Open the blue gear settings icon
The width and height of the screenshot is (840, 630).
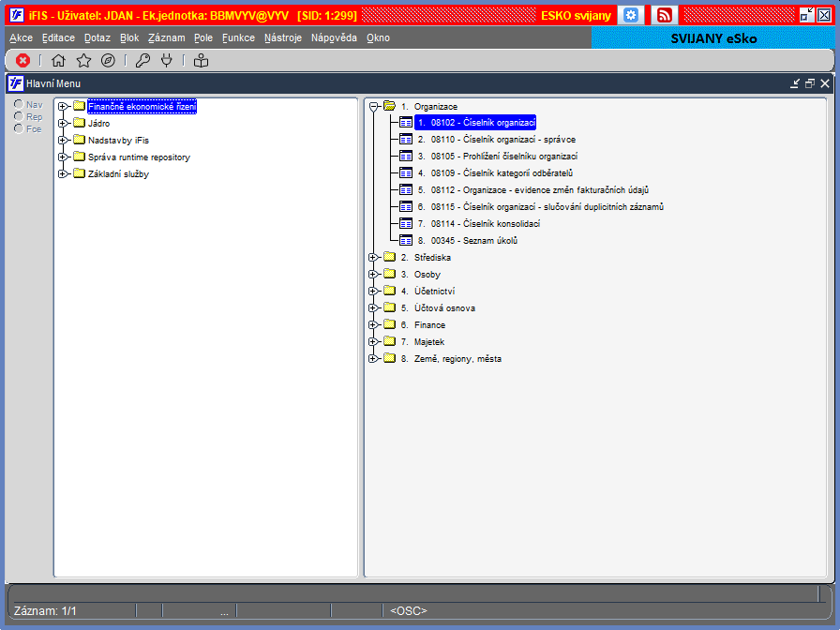click(x=631, y=15)
